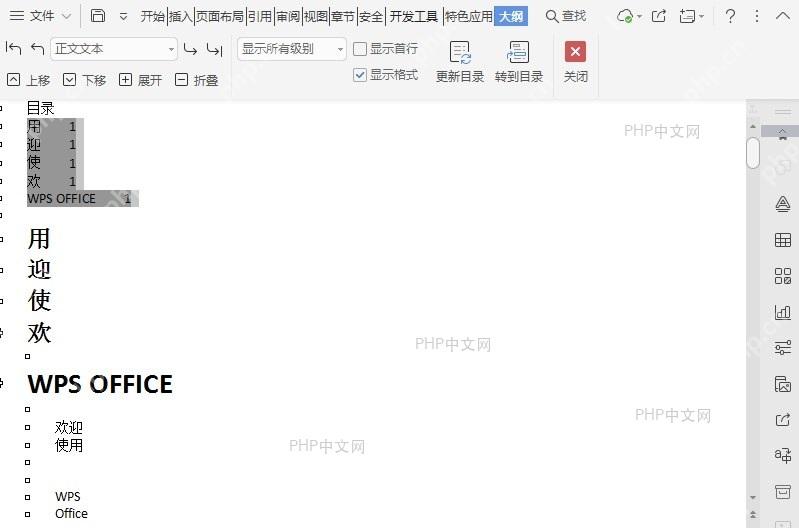Click body text line Office
The image size is (799, 528).
pos(71,513)
